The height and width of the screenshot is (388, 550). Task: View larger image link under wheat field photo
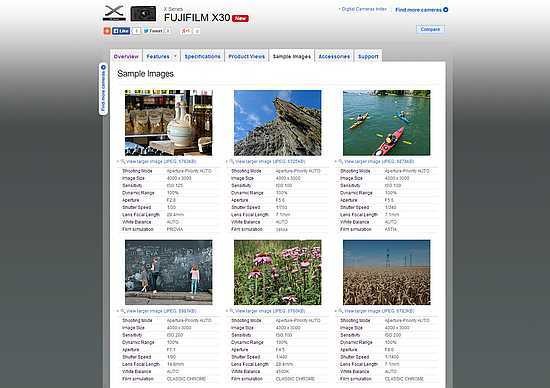[379, 311]
